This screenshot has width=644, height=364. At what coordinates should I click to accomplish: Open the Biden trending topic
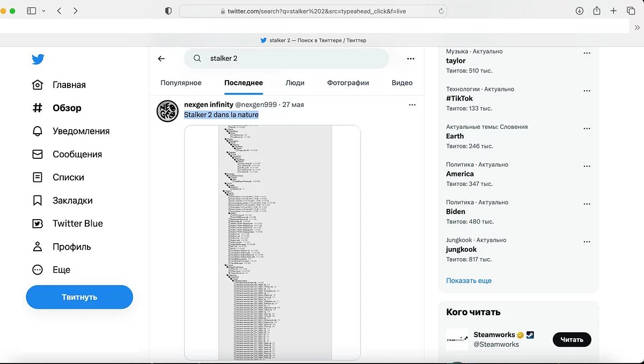tap(456, 212)
